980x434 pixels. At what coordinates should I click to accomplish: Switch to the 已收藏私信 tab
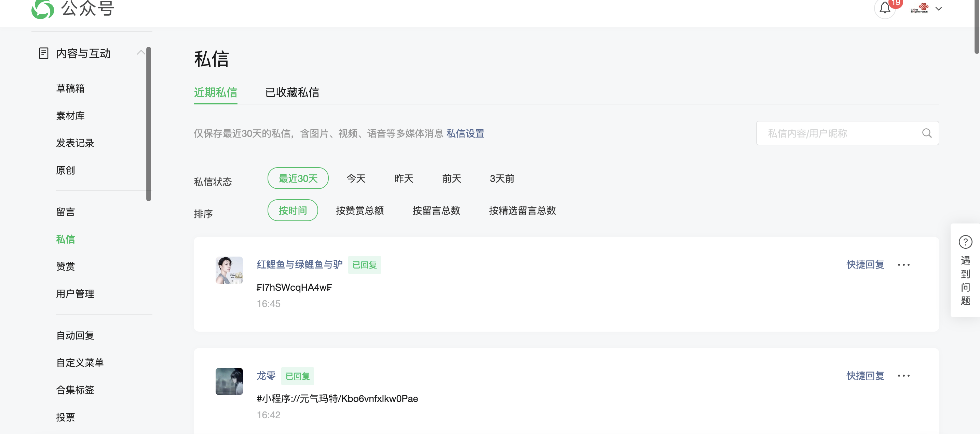point(292,92)
